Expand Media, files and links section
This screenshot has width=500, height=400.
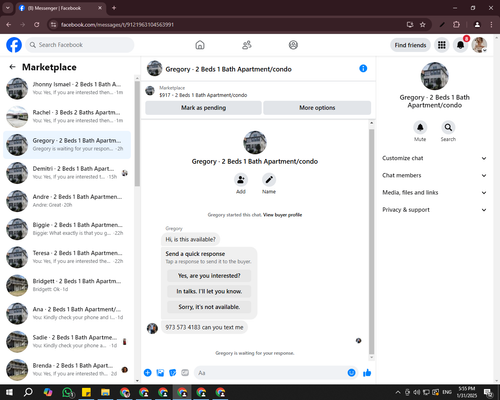point(434,193)
